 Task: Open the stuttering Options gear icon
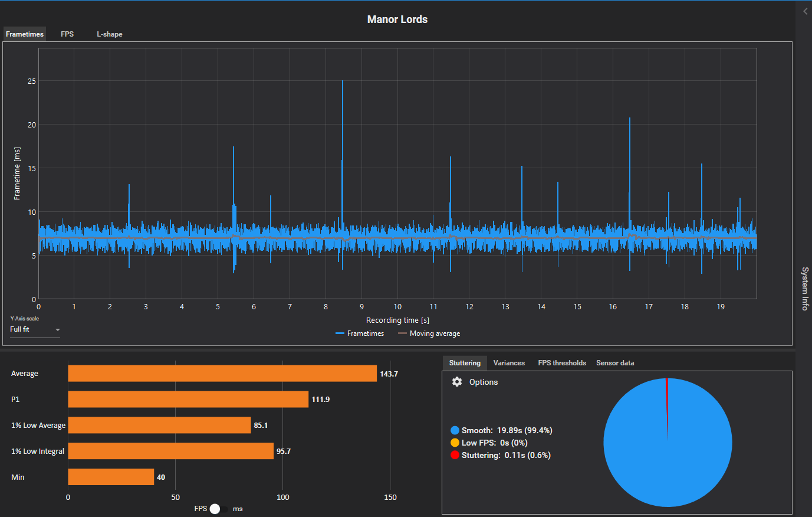coord(457,382)
